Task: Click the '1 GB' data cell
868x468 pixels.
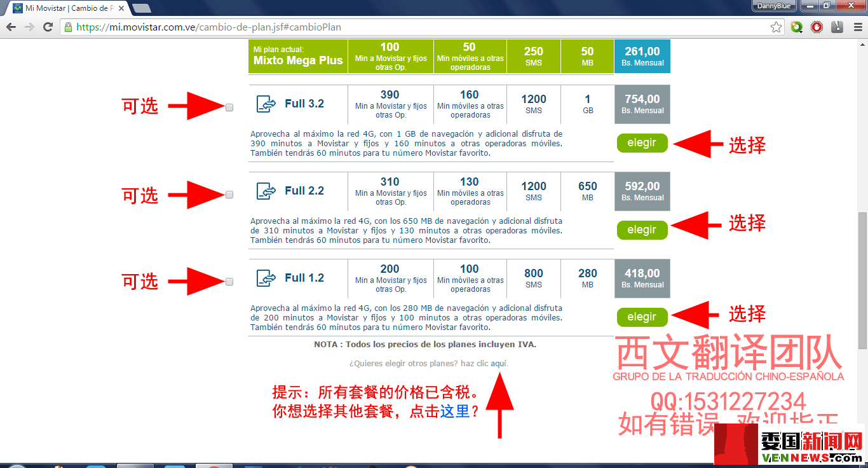Action: [588, 104]
